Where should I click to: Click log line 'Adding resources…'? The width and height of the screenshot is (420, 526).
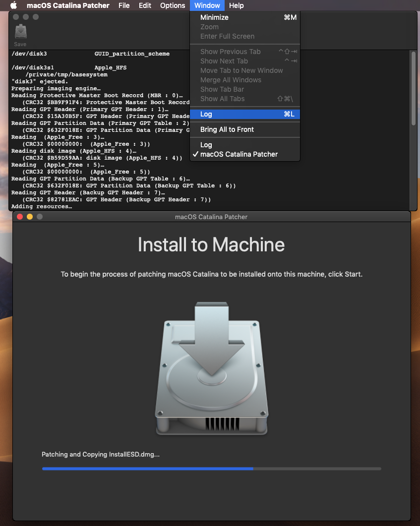[x=42, y=207]
